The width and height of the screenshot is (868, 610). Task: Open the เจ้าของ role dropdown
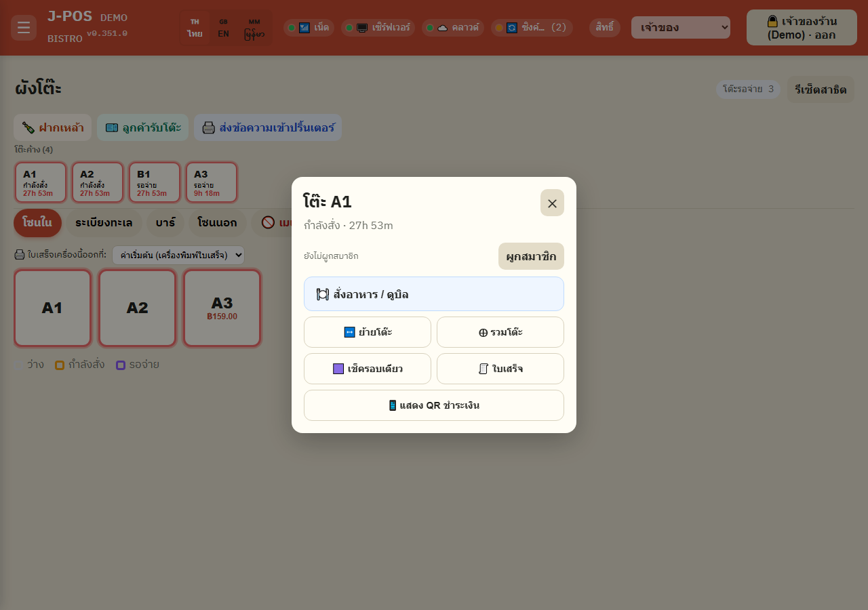point(681,28)
